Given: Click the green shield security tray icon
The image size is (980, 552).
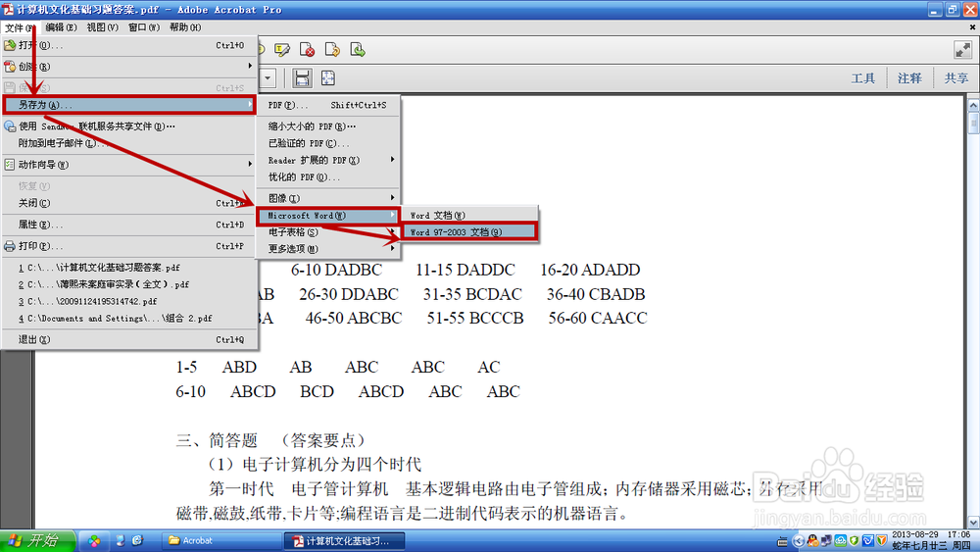Looking at the screenshot, I should point(854,541).
